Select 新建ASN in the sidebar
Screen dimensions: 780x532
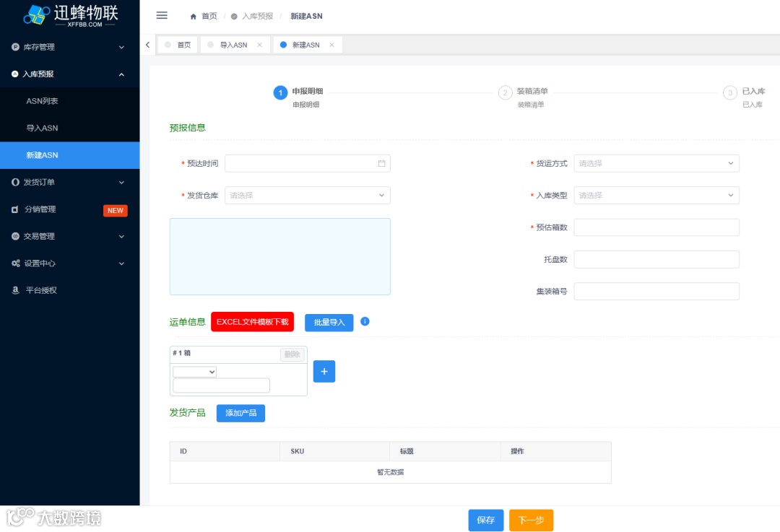[69, 155]
